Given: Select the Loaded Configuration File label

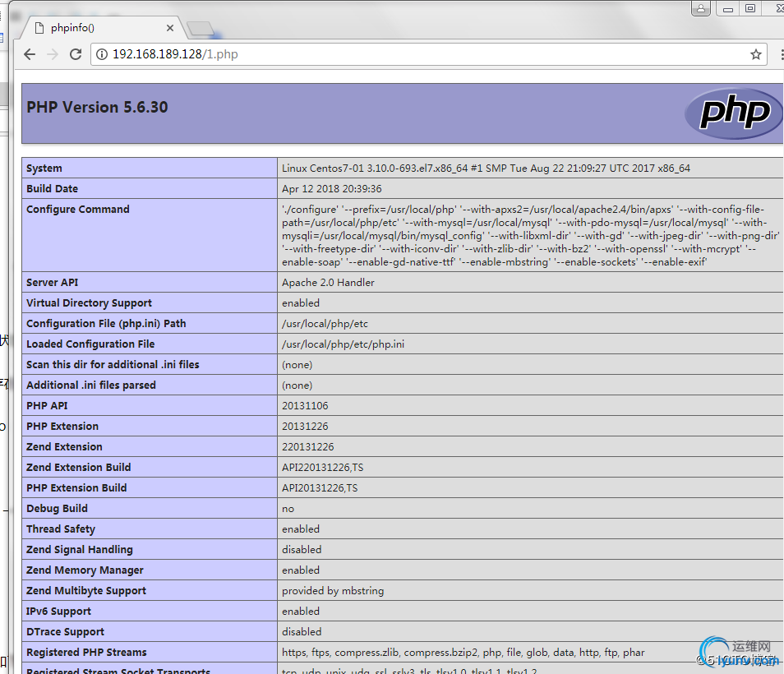Looking at the screenshot, I should pos(90,344).
